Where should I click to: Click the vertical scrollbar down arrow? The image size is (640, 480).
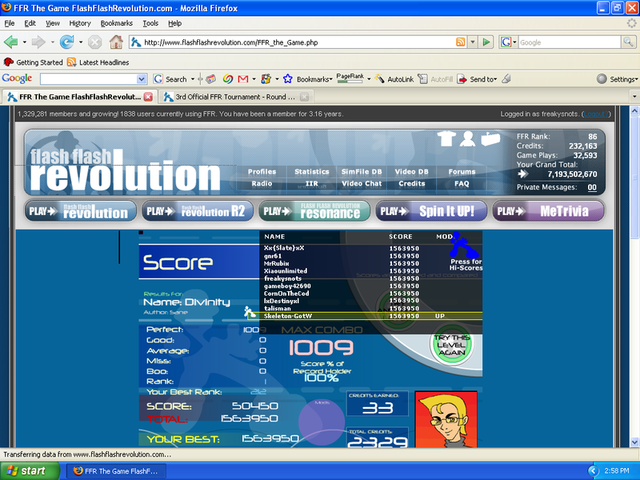tap(635, 442)
